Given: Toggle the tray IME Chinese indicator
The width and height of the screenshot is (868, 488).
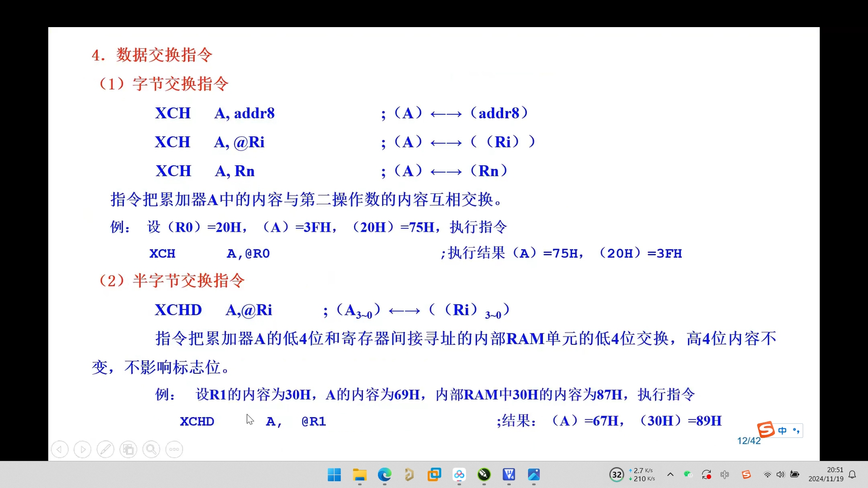Looking at the screenshot, I should 725,474.
